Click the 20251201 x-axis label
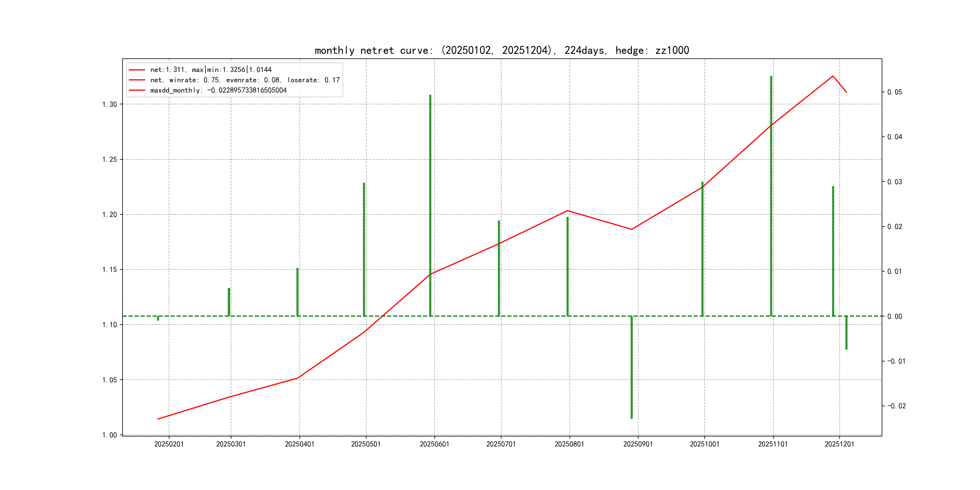Viewport: 980px width, 490px height. point(839,444)
